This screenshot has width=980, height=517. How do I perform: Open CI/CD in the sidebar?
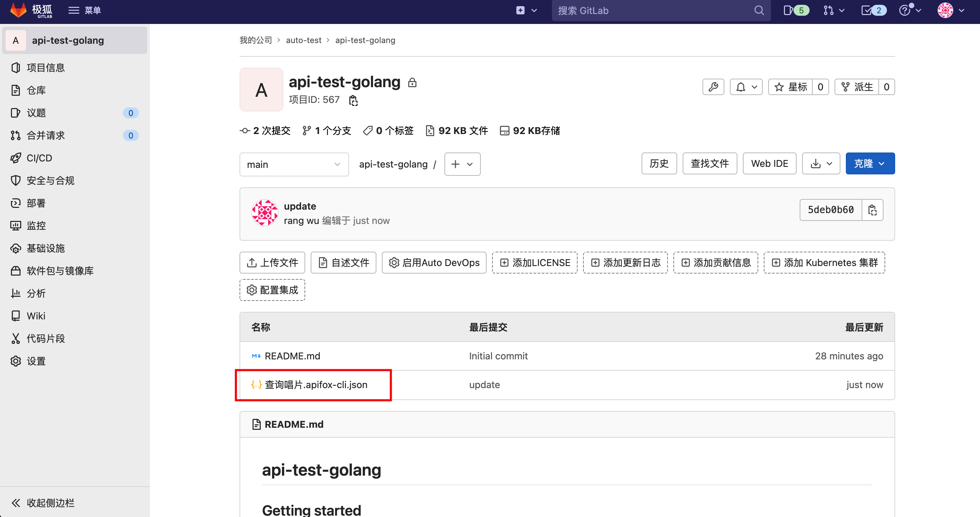(39, 158)
